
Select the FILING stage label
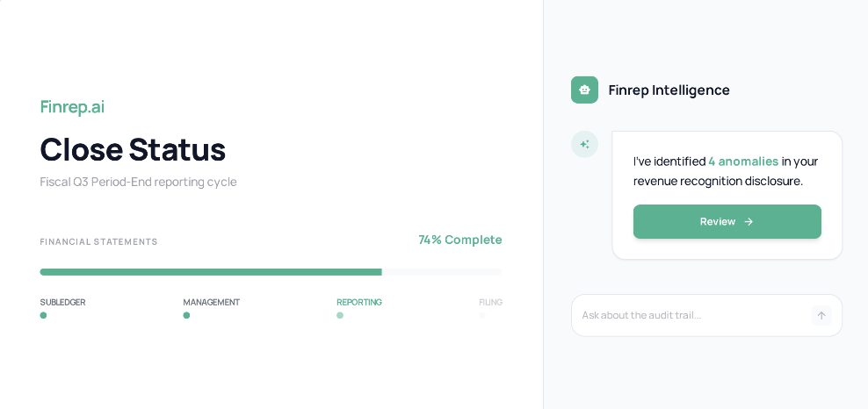pos(490,302)
